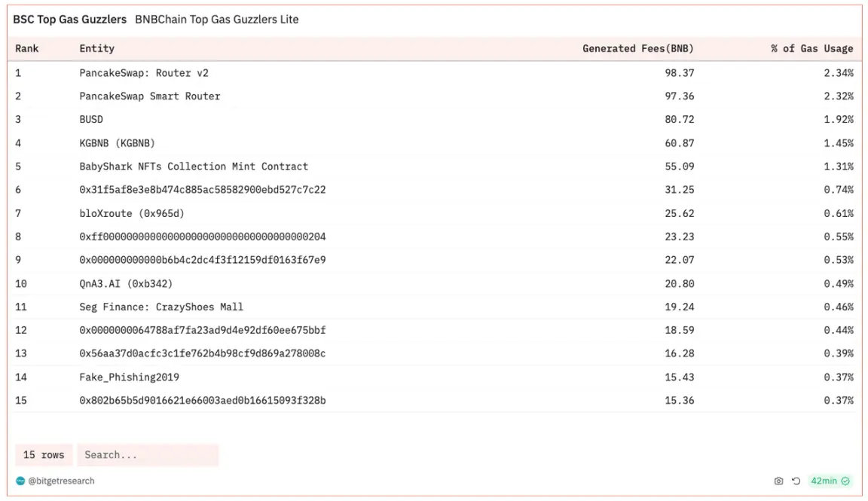Viewport: 868px width, 501px height.
Task: Select the Fake_Phishing2019 entity
Action: (x=129, y=377)
